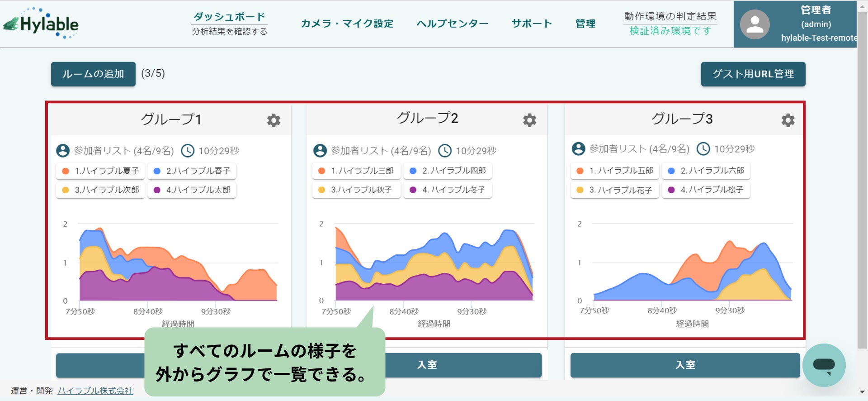Viewport: 868px width, 401px height.
Task: Toggle 2.ハイラブル四郎 legend chip
Action: pos(448,171)
